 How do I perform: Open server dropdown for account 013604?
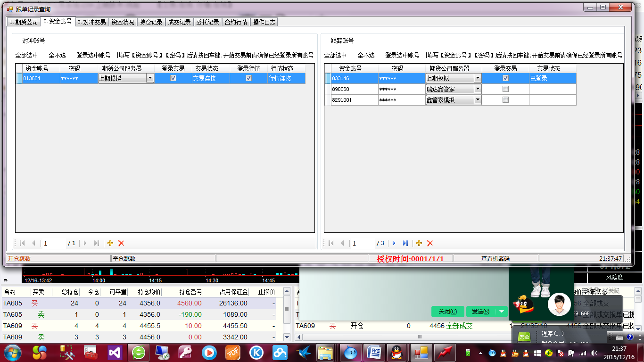[x=150, y=78]
